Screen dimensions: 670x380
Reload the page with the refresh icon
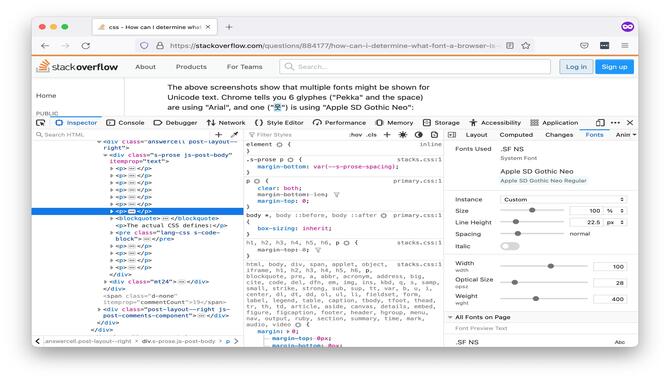pos(85,46)
